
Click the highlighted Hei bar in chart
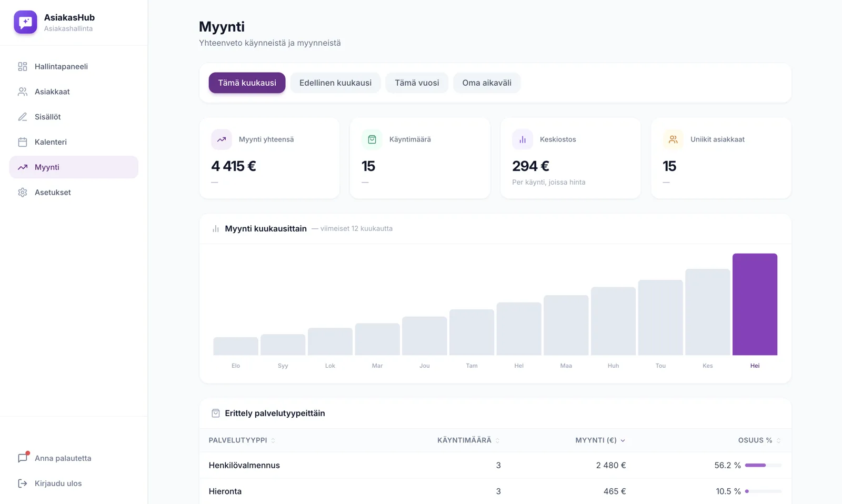(x=755, y=304)
